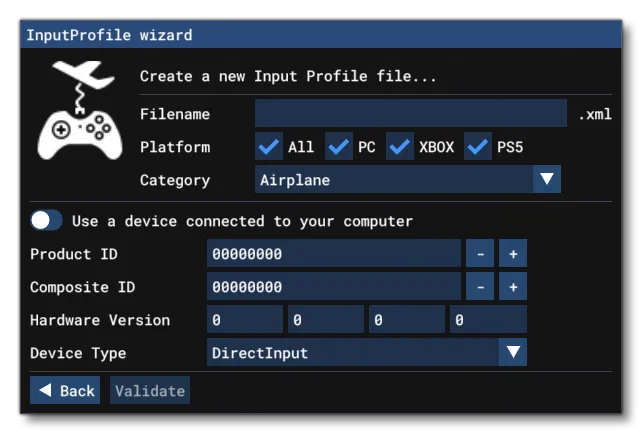Select second Hardware Version number field

tap(326, 319)
